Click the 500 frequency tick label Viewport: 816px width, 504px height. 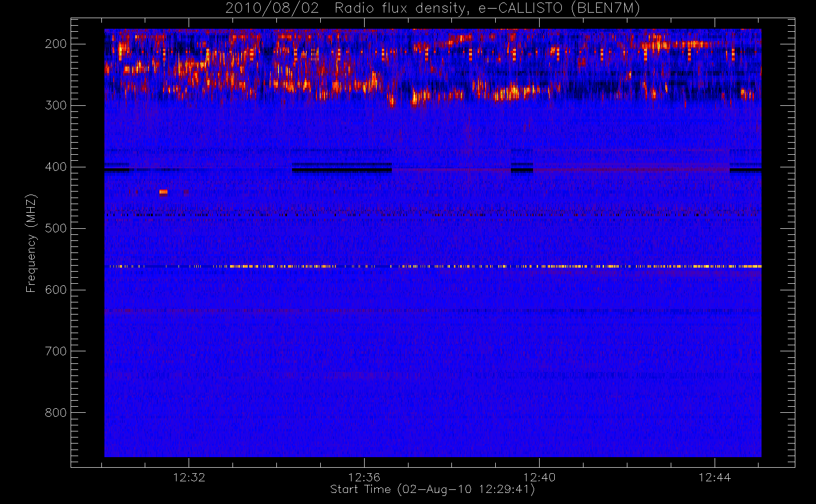coord(56,228)
